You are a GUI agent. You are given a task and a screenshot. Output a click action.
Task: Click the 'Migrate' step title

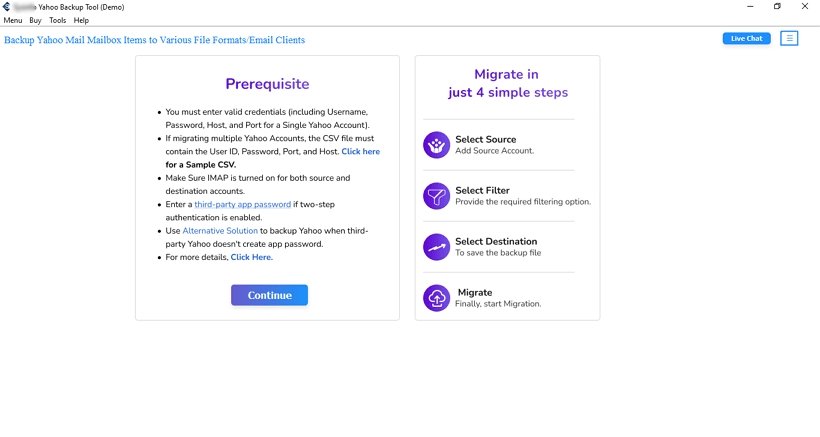pos(475,292)
